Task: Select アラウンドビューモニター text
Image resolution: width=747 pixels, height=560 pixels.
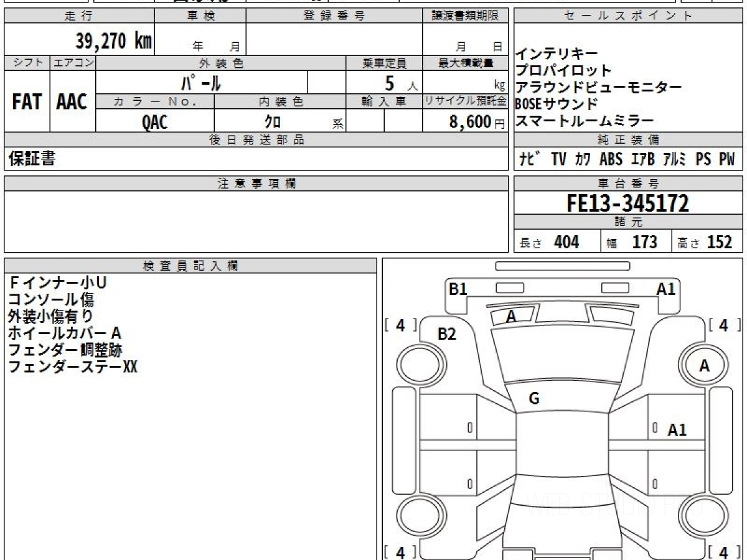Action: 598,88
